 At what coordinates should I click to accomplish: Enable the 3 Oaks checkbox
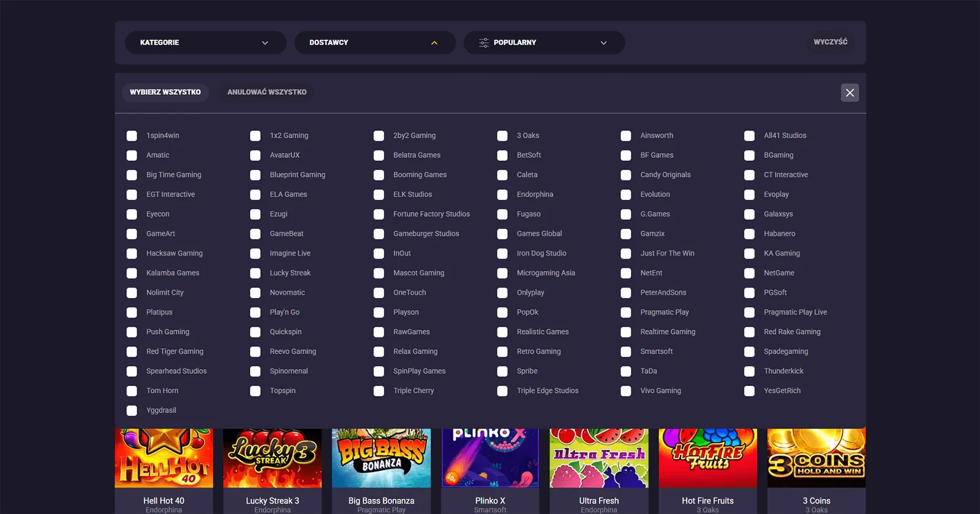point(502,136)
